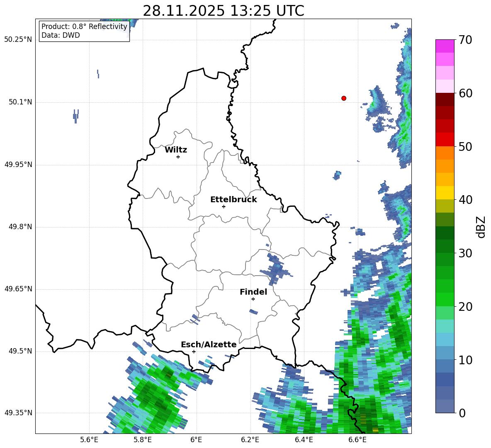Click the 50 tick on colorbar
Screen dimensions: 491x448
click(465, 146)
